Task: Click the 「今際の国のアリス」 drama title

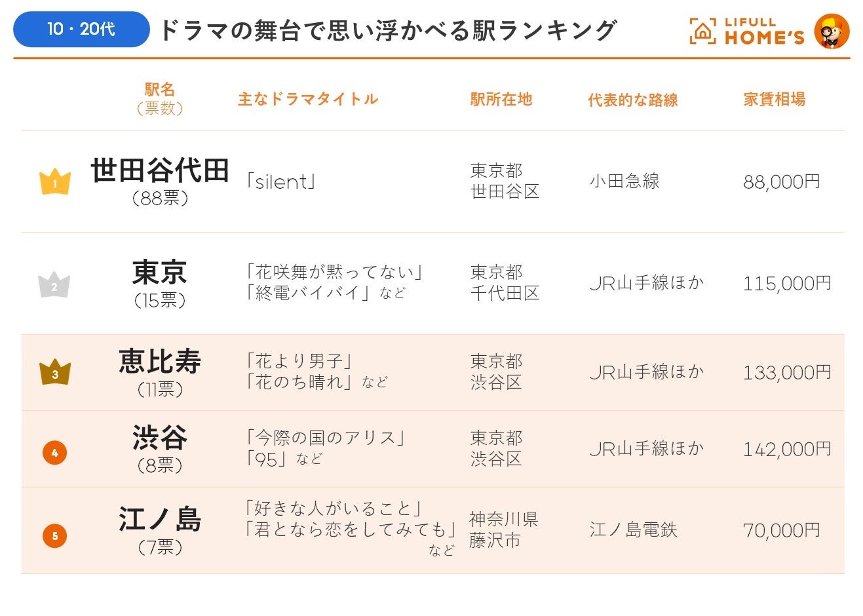Action: (x=326, y=438)
